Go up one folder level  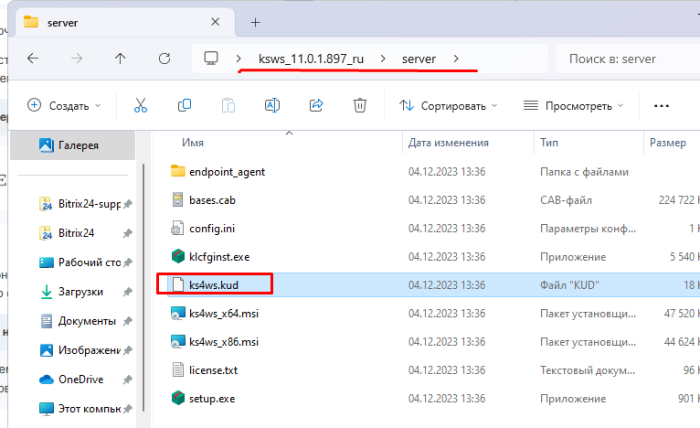120,58
